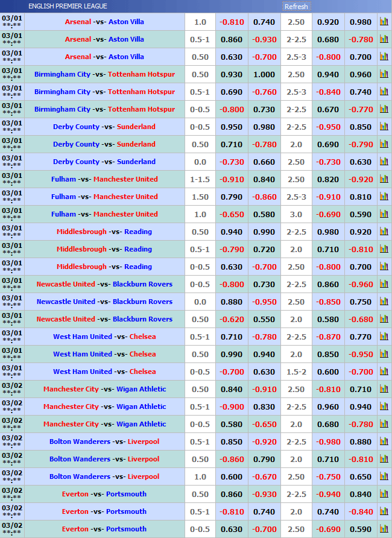This screenshot has width=392, height=538.
Task: Open chart icon for Everton 0-0.5 handicap row
Action: [384, 529]
